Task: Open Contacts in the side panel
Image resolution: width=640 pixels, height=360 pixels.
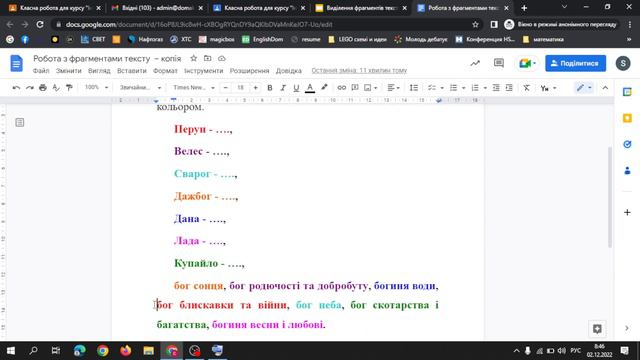Action: [627, 171]
